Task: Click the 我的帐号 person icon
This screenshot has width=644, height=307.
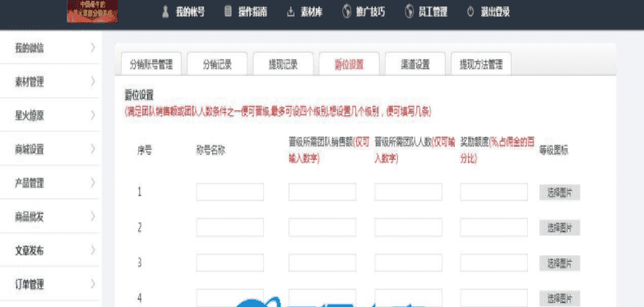Action: [165, 12]
